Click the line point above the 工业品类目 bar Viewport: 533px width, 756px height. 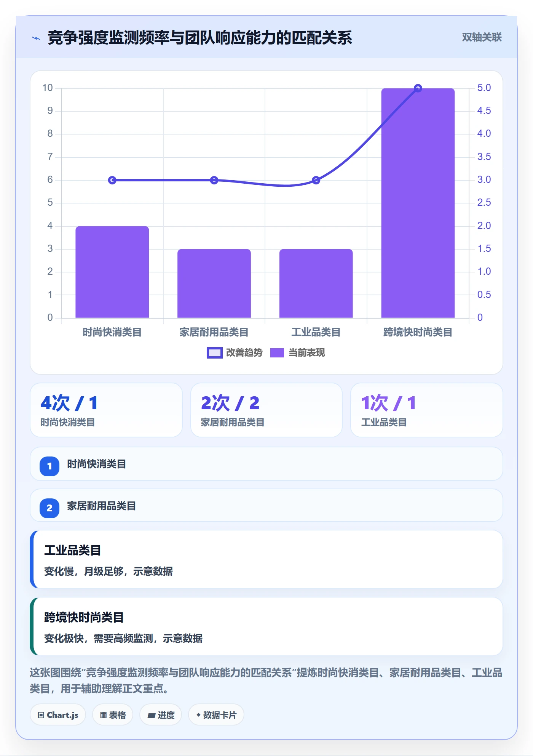[x=316, y=180]
